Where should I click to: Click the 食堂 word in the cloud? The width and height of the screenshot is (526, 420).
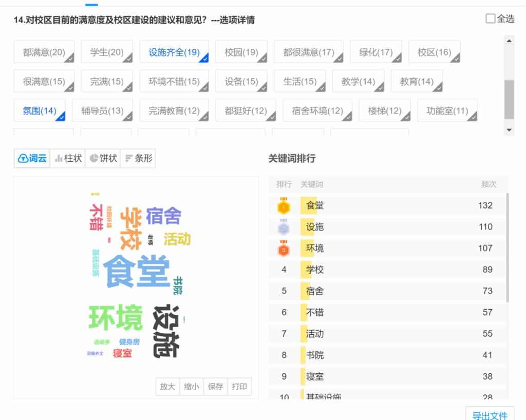[x=137, y=271]
